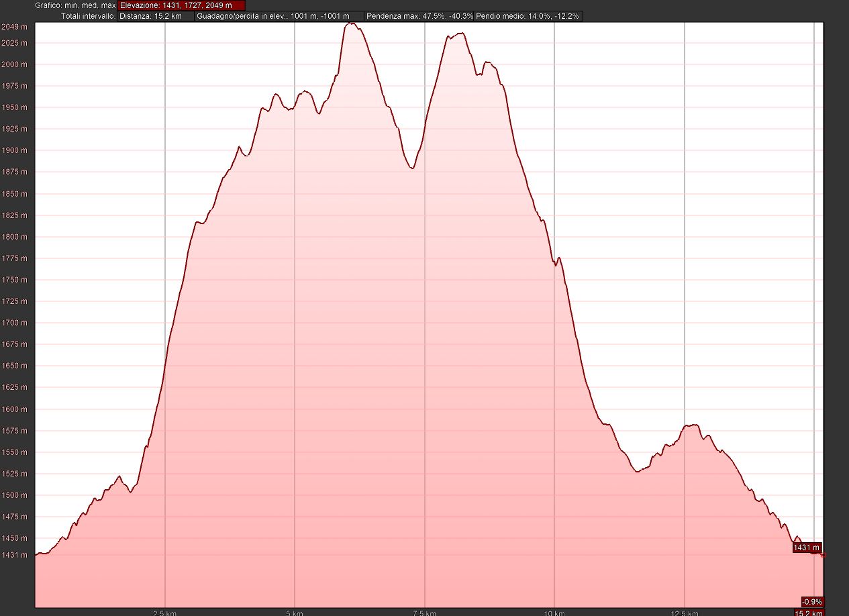Screen dimensions: 849x616
Task: Click the 1431 m cursor elevation tag
Action: coord(805,548)
